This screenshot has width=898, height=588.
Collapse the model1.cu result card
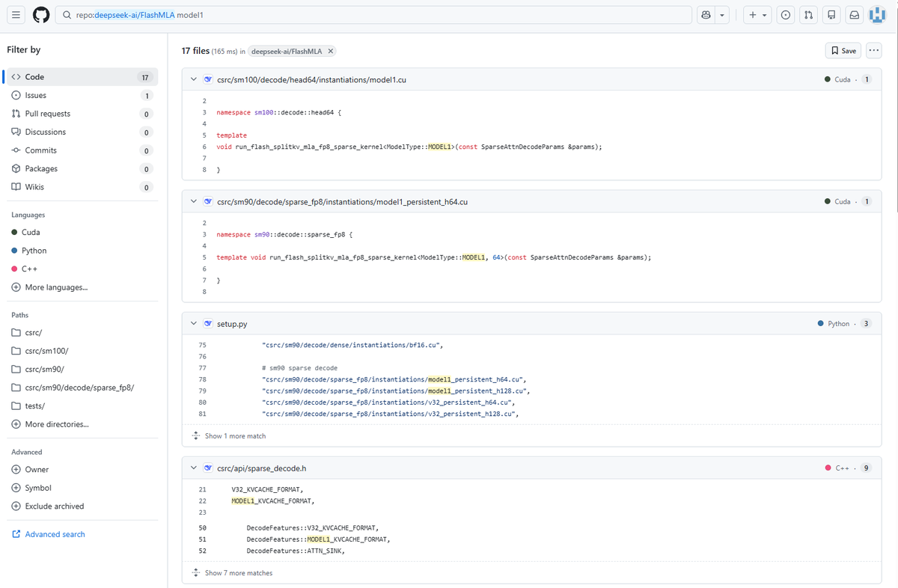(x=194, y=79)
